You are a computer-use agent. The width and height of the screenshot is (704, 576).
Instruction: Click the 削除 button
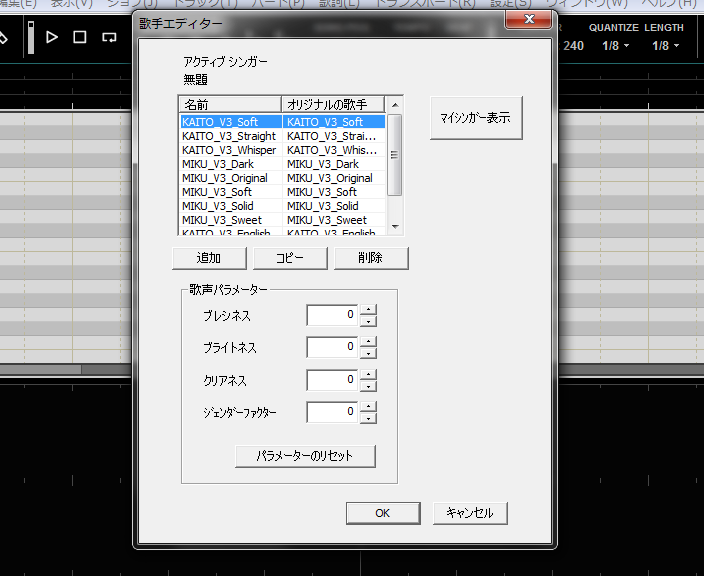pyautogui.click(x=371, y=258)
